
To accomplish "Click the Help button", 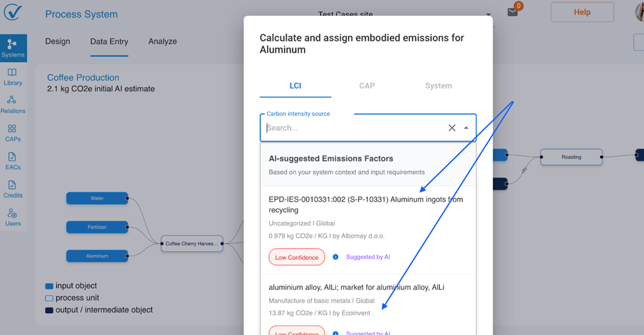I will (x=582, y=12).
